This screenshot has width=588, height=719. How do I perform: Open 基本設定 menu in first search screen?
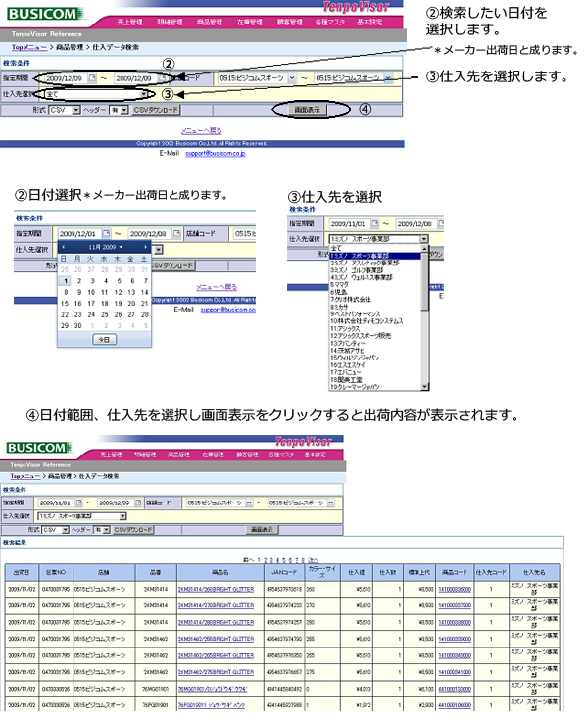369,22
